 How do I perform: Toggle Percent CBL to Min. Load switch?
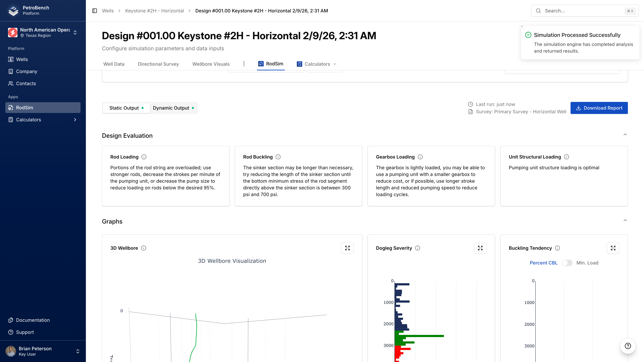click(567, 263)
